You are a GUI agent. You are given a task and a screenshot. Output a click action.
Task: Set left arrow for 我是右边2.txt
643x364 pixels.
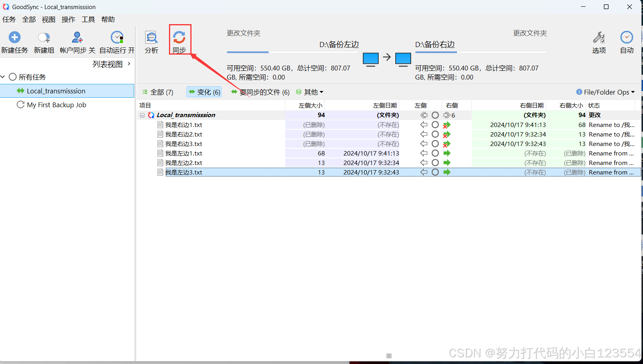click(424, 134)
